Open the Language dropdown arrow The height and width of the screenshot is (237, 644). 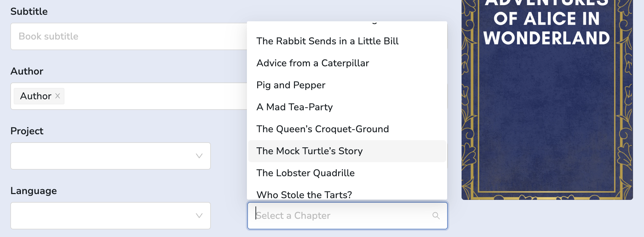pos(199,216)
